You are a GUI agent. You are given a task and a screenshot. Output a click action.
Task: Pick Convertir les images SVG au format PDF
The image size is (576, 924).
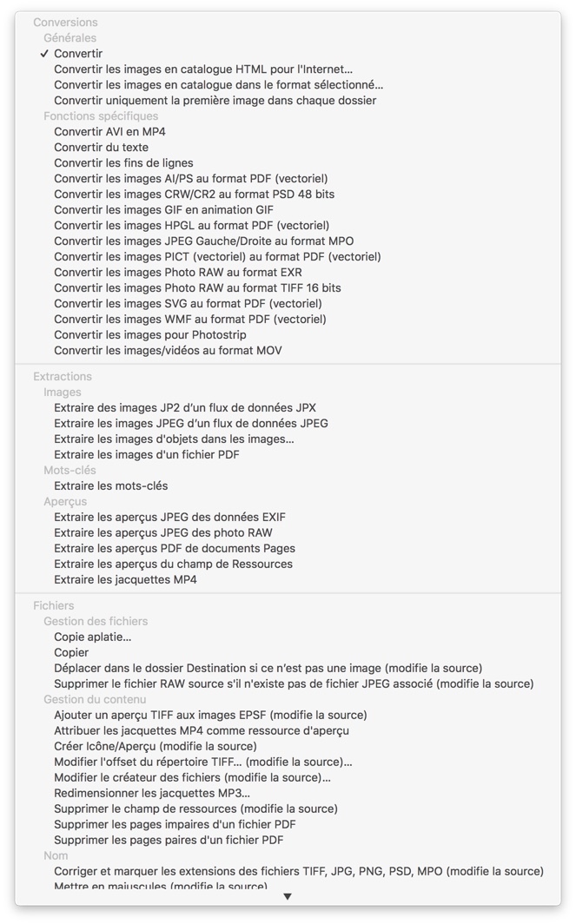[288, 303]
